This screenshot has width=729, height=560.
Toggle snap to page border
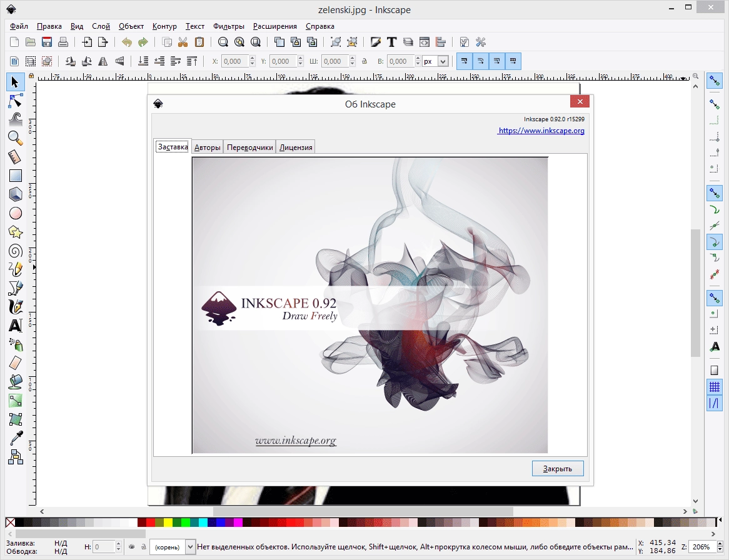(715, 371)
